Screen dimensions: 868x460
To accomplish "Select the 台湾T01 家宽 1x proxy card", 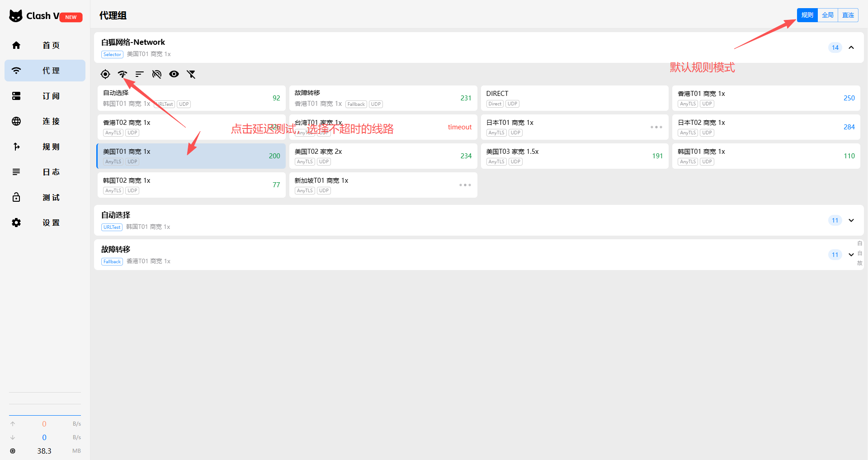I will click(383, 127).
